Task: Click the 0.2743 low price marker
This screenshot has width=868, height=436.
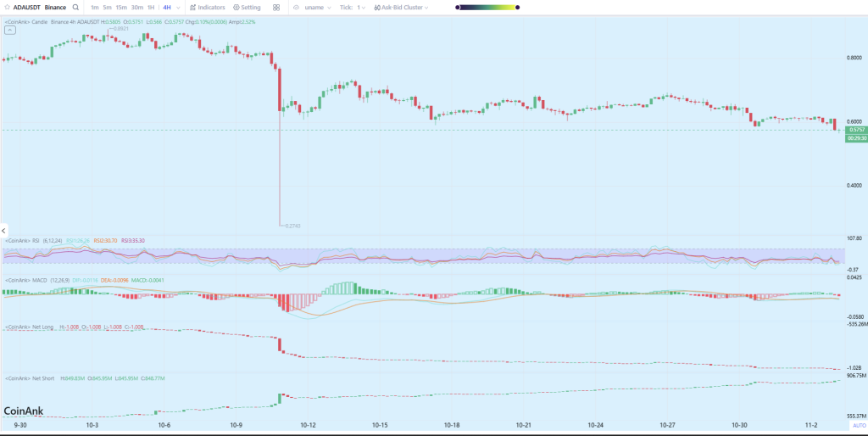Action: [x=292, y=226]
